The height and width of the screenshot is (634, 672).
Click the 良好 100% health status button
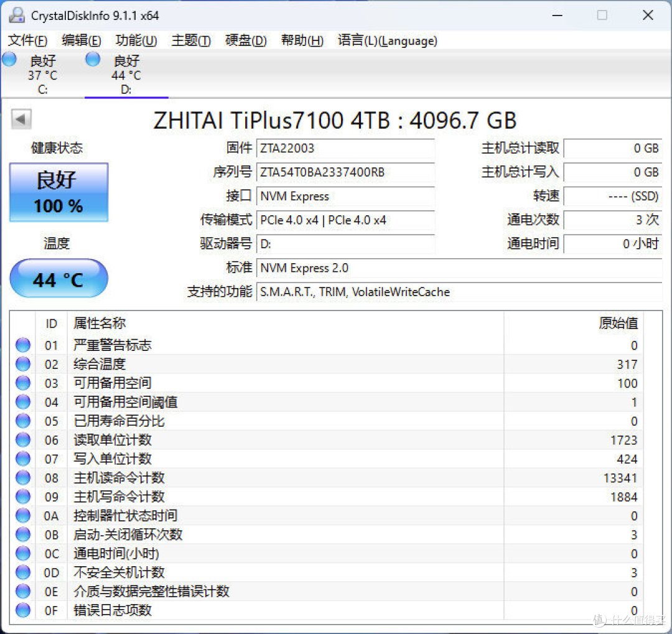58,192
